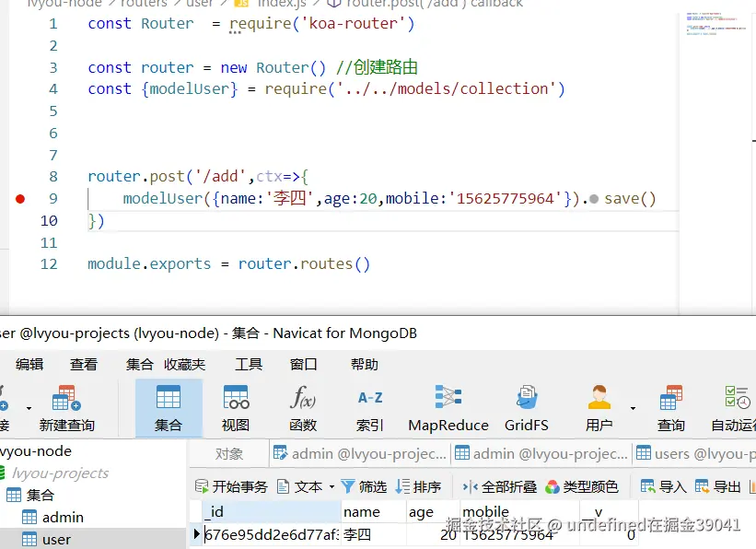Screen dimensions: 756x549
Task: Click save() call on line 9
Action: click(x=630, y=199)
